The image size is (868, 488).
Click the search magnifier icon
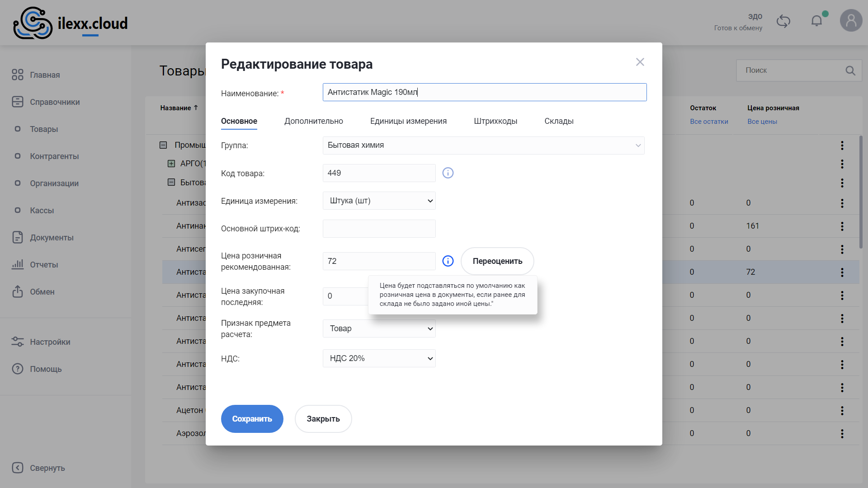pyautogui.click(x=850, y=70)
